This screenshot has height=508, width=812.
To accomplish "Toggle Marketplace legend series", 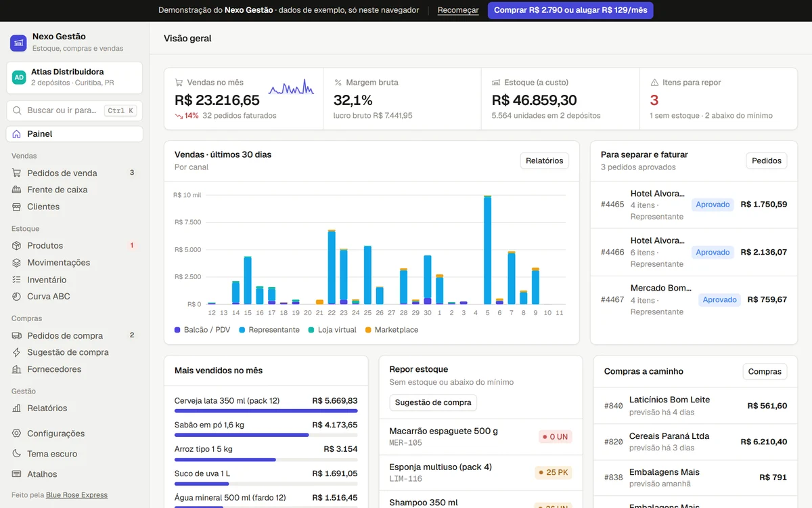I will [391, 330].
